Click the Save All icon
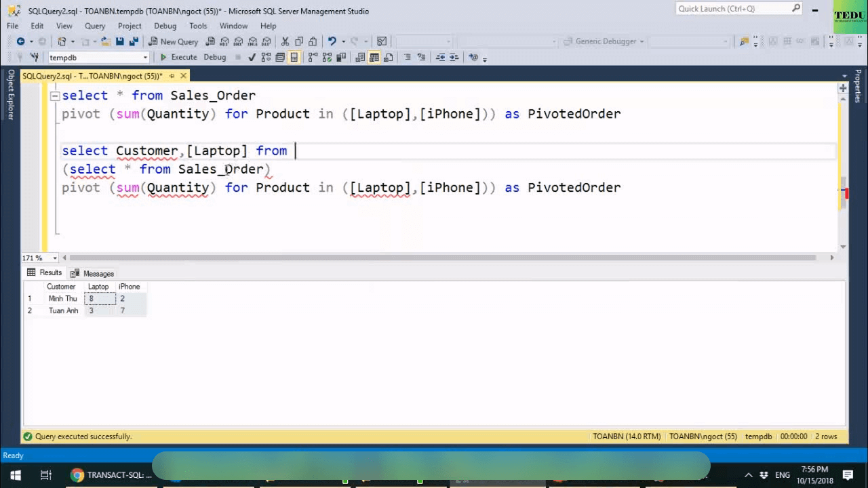868x488 pixels. 134,41
